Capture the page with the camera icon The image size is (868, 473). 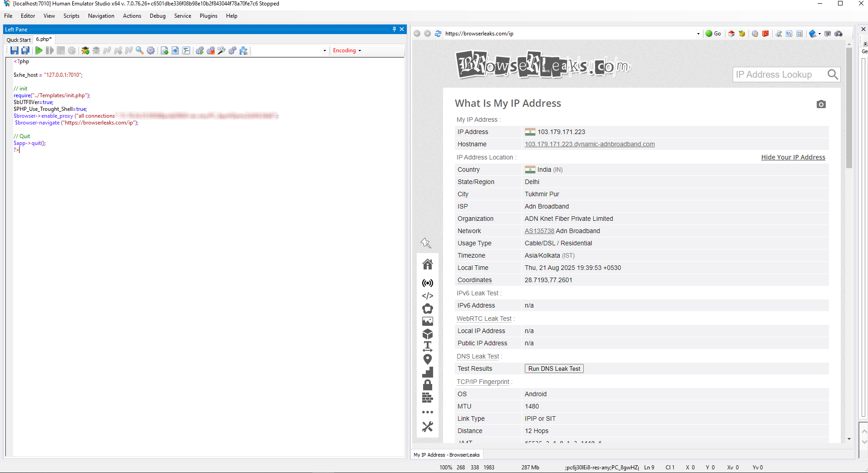click(821, 104)
